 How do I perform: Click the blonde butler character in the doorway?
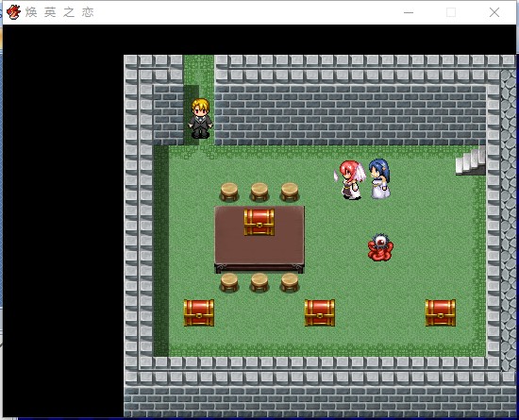click(x=200, y=119)
